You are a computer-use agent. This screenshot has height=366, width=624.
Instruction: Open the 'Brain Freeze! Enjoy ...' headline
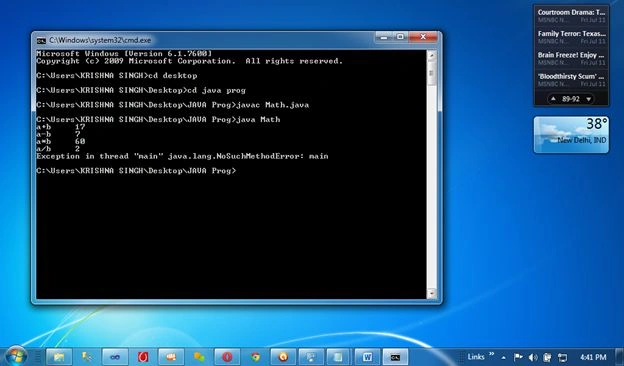coord(571,55)
